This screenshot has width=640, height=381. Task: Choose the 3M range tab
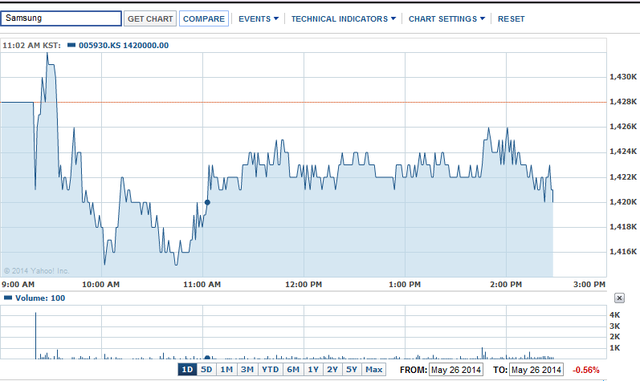247,370
